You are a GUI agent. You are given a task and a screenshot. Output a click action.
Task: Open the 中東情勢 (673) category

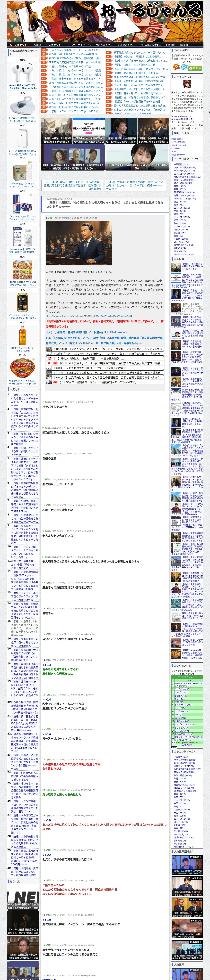point(181,164)
